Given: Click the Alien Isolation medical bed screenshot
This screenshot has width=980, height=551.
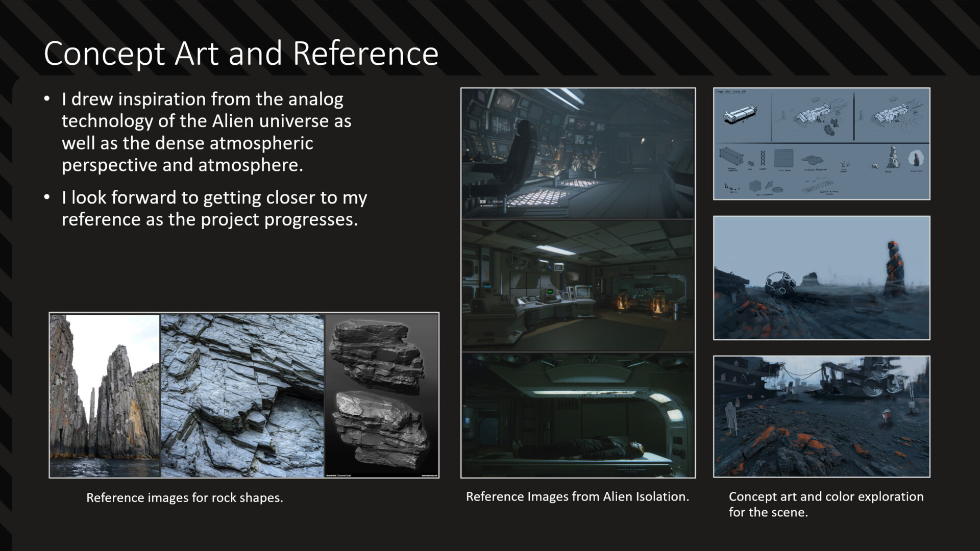Looking at the screenshot, I should [x=578, y=416].
